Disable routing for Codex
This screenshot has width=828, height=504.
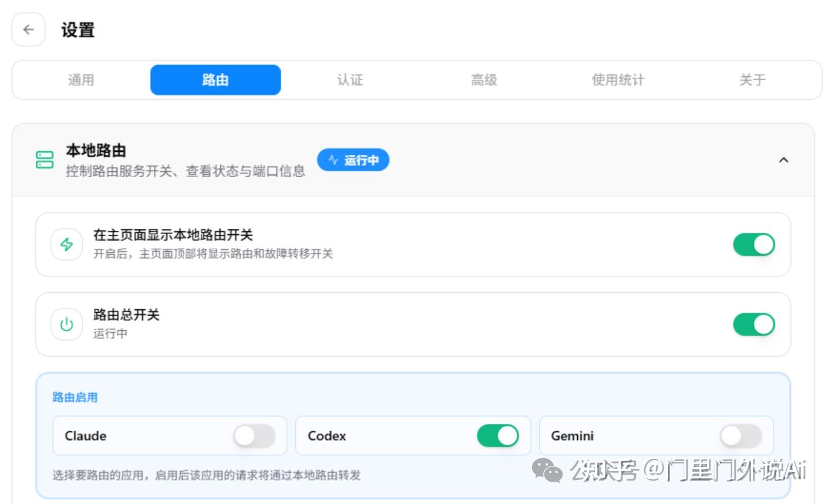click(x=498, y=436)
